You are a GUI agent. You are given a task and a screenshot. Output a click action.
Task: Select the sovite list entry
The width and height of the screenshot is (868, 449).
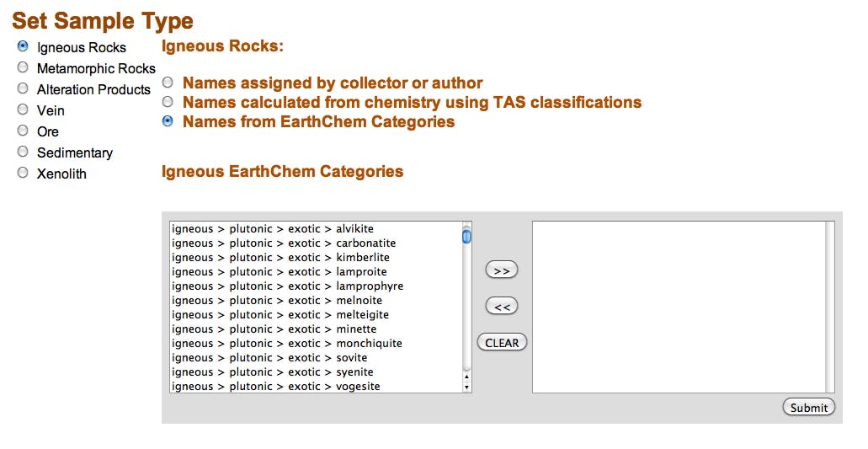316,358
